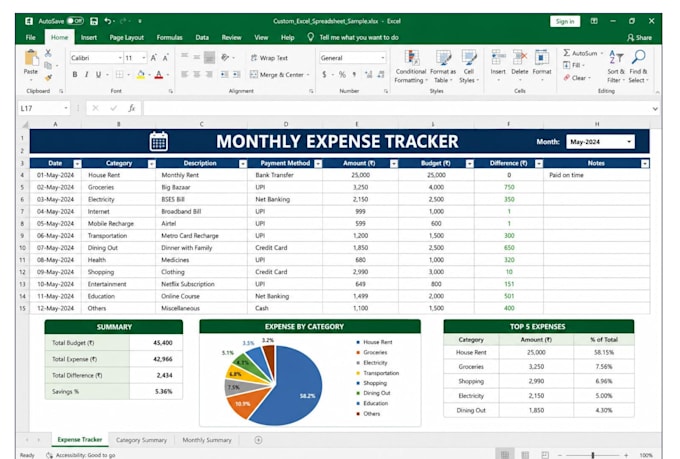Open the General number format dropdown
680x459 pixels.
[382, 58]
